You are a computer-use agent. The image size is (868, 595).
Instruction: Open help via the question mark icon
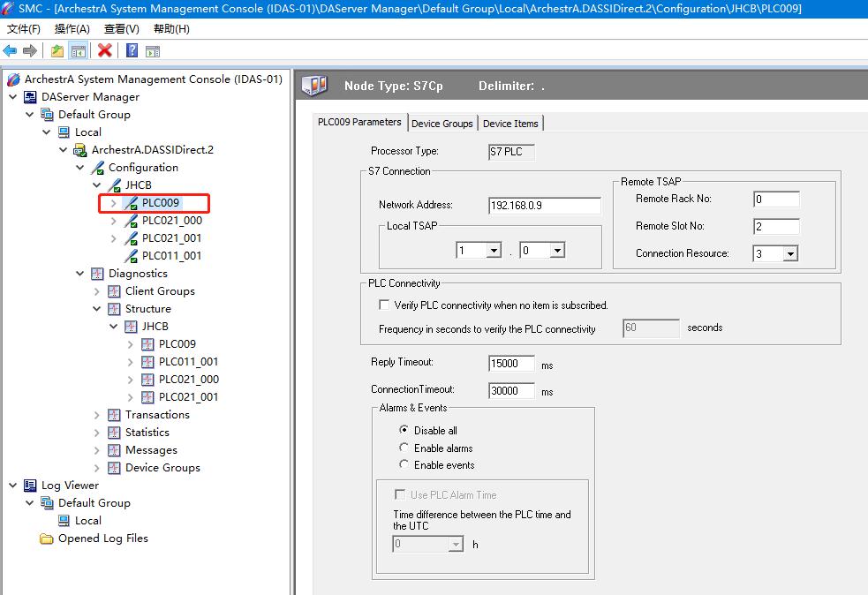click(x=132, y=50)
